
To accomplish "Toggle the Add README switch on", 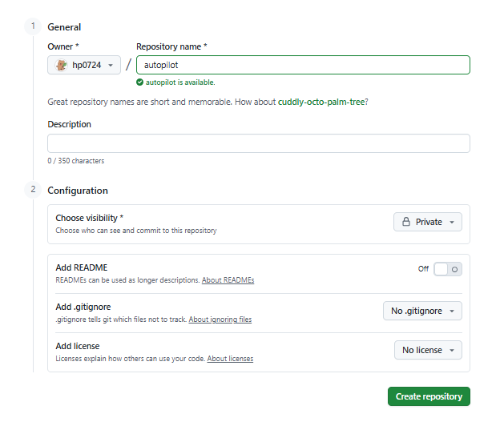I will [x=447, y=269].
